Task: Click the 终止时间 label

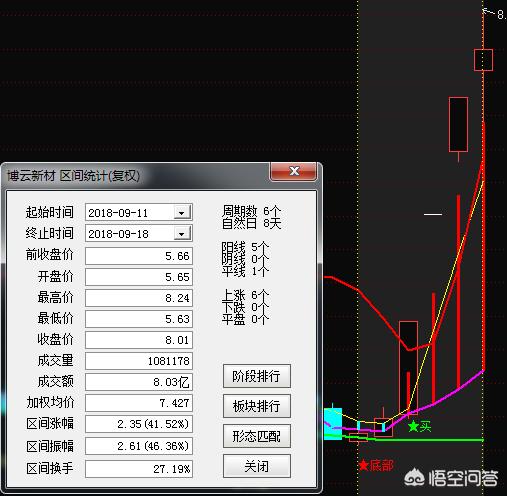Action: point(50,233)
